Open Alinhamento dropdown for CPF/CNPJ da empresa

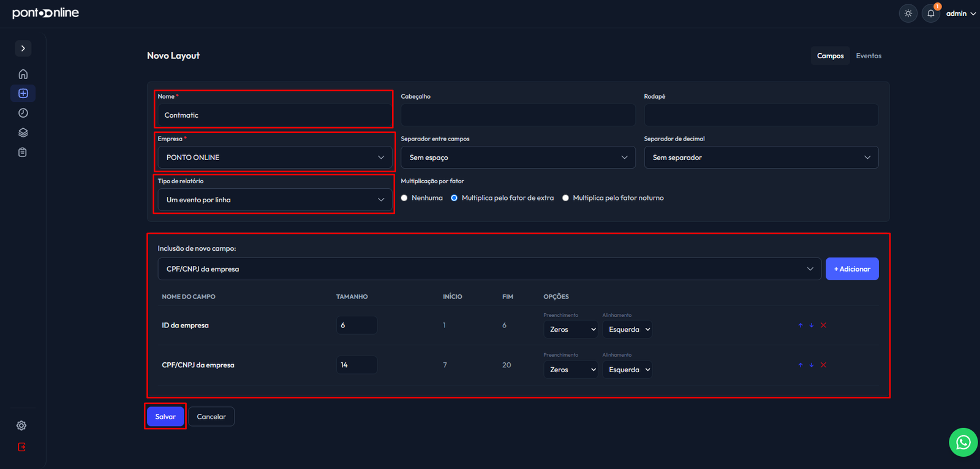[x=627, y=370]
